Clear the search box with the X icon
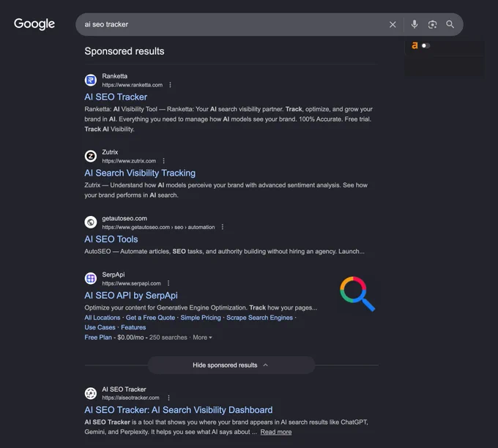The height and width of the screenshot is (448, 498). click(x=393, y=24)
